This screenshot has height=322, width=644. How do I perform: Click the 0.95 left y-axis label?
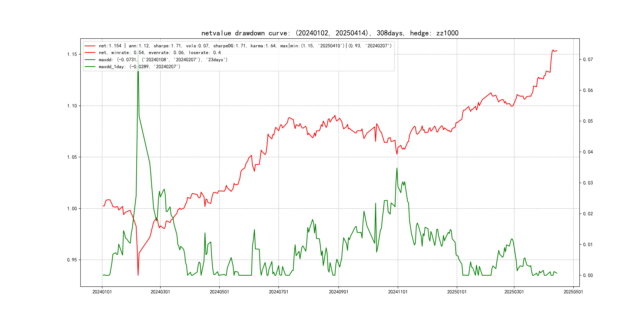click(x=72, y=260)
